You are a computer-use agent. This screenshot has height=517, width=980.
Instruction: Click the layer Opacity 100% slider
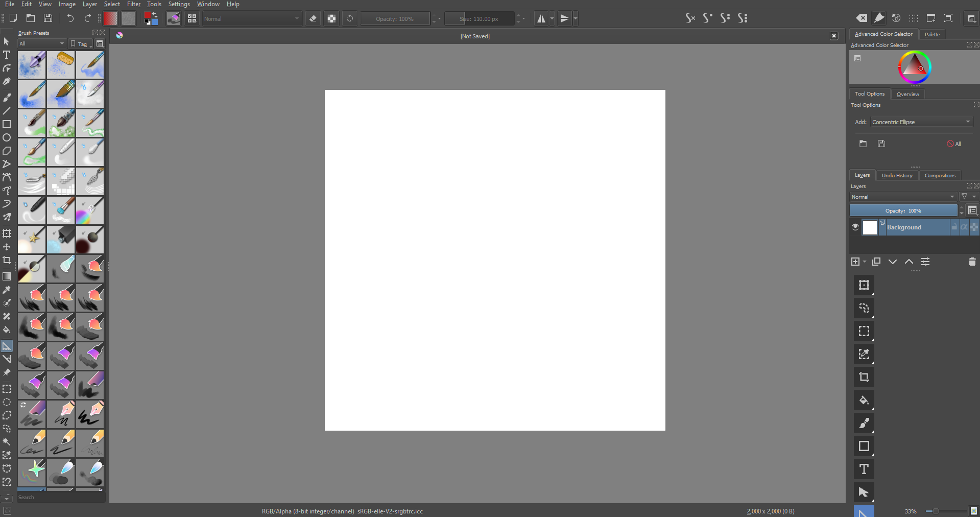point(903,210)
